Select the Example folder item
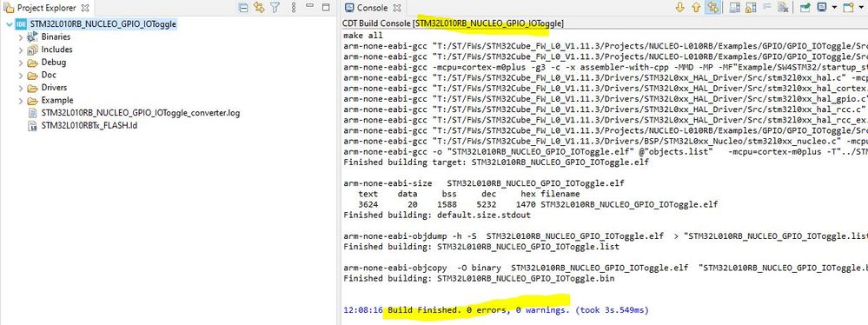 pyautogui.click(x=57, y=101)
